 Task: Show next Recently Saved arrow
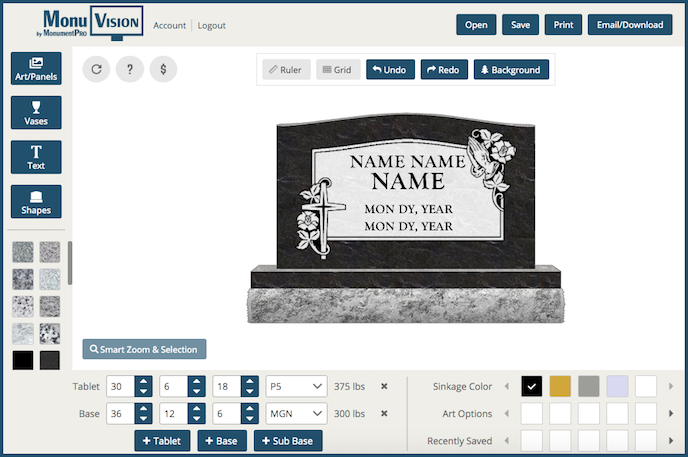point(671,441)
